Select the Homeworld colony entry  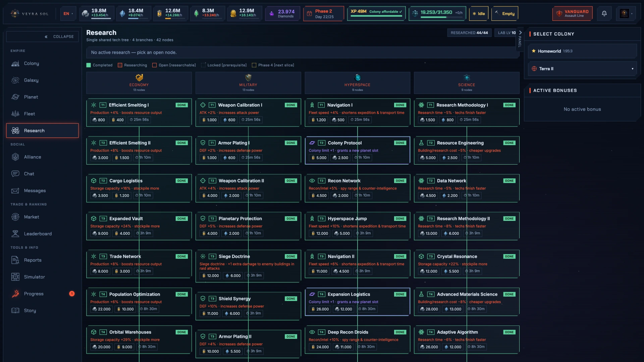click(582, 51)
